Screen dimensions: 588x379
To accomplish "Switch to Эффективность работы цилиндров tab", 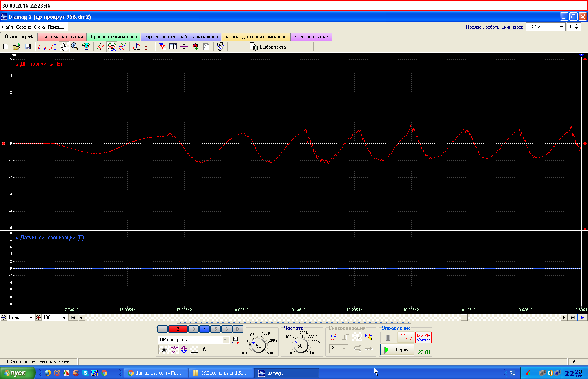I will [x=181, y=37].
